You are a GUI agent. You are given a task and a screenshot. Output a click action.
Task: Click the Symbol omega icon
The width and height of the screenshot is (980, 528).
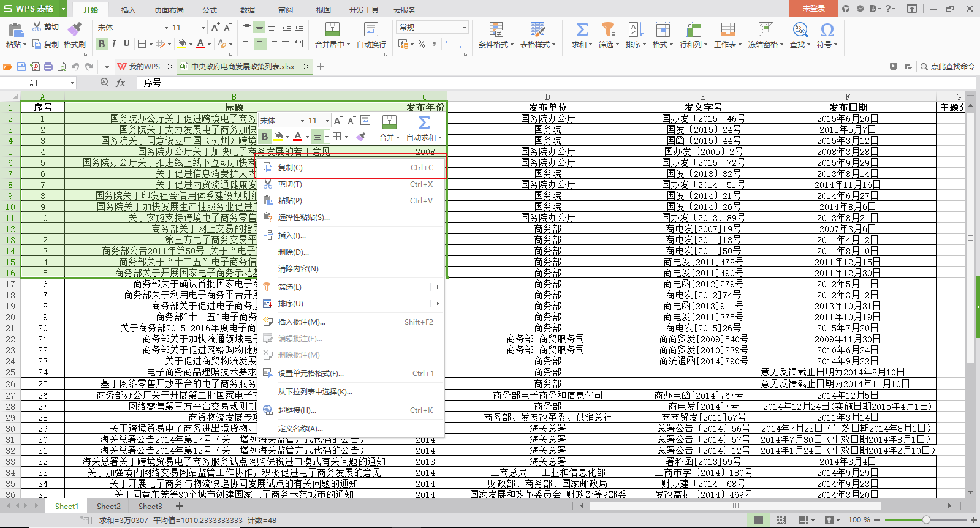[827, 29]
